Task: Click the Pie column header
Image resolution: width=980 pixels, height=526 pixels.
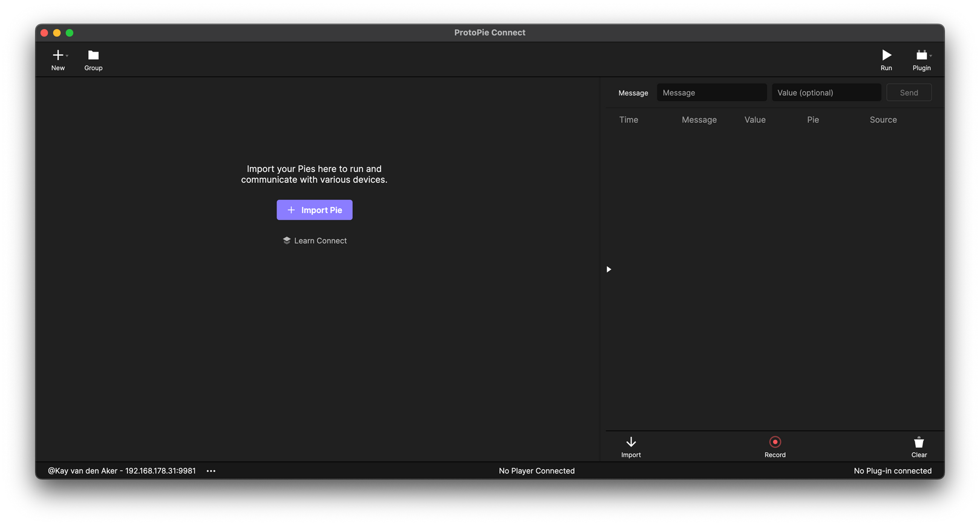Action: coord(813,120)
